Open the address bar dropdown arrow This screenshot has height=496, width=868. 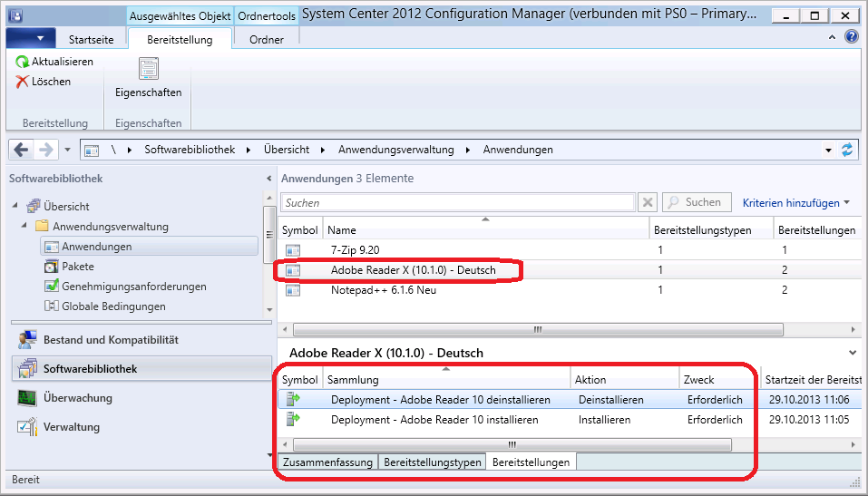click(828, 150)
